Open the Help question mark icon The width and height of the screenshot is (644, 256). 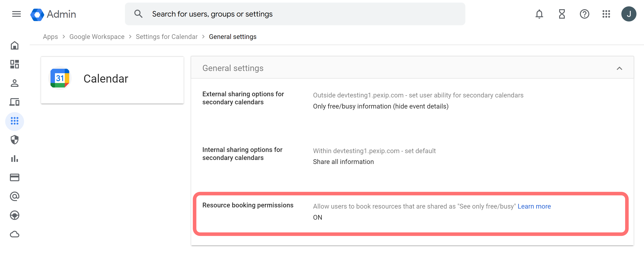pyautogui.click(x=584, y=14)
